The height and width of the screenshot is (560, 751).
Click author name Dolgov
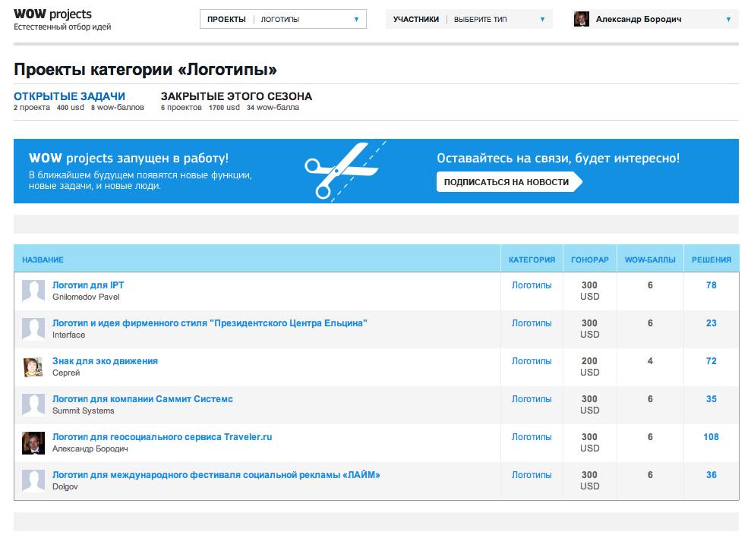tap(65, 486)
